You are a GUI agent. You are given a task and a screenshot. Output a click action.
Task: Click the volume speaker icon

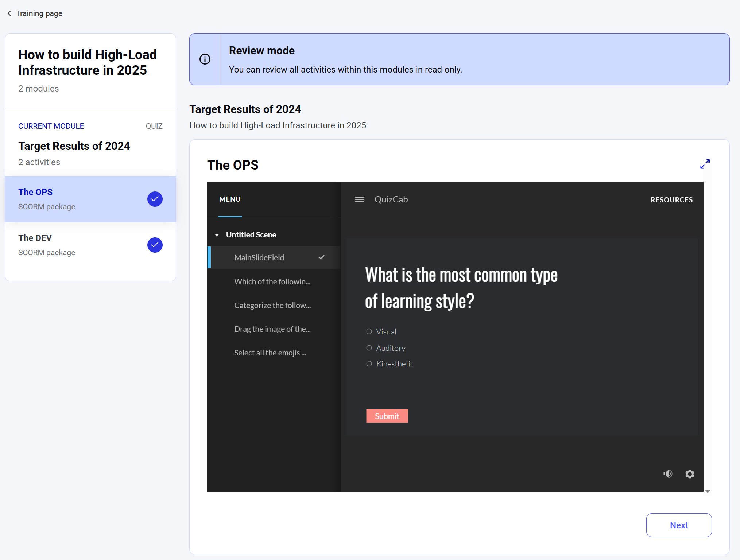(x=668, y=474)
